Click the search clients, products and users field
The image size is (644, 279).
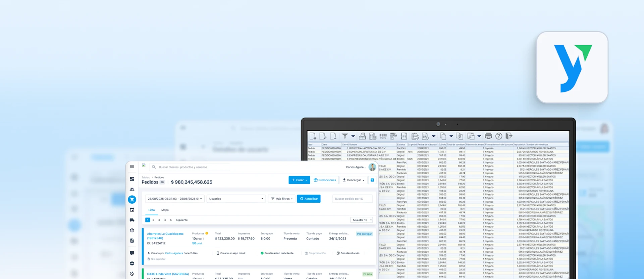[x=190, y=167]
